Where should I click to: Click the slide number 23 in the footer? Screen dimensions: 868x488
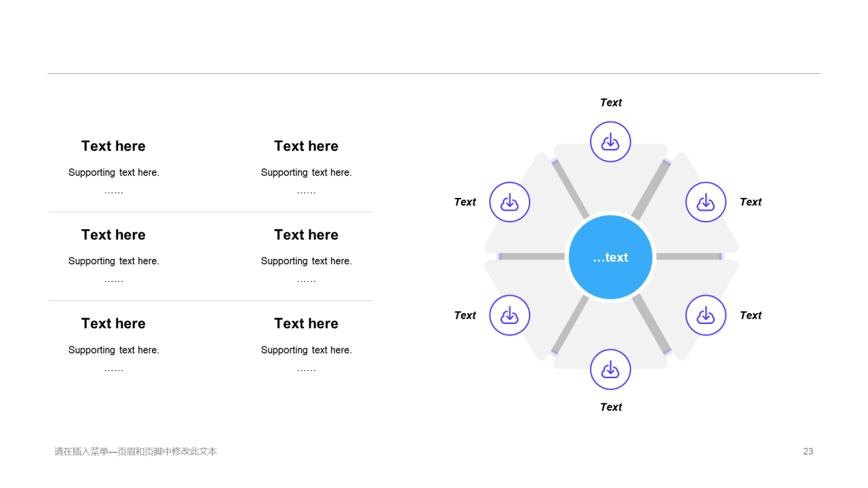coord(808,451)
